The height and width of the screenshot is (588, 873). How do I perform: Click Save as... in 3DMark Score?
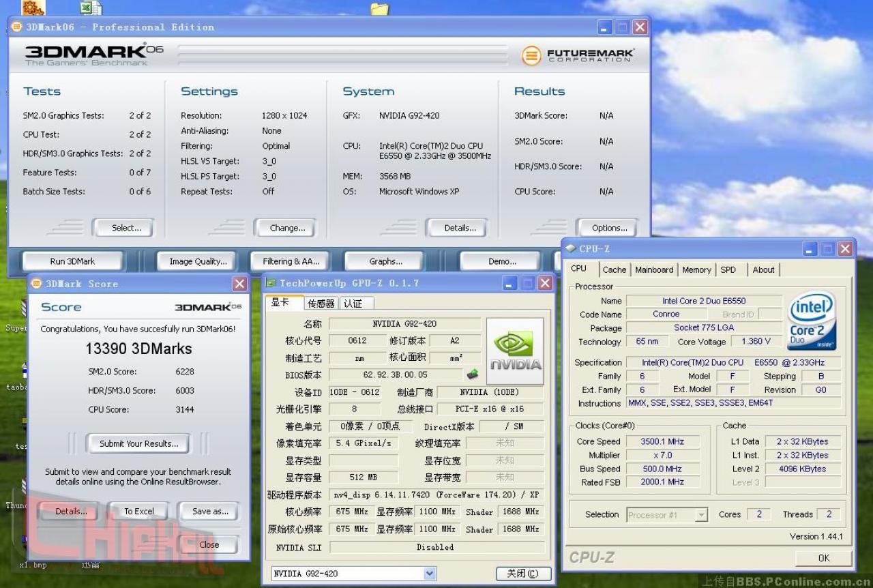click(x=210, y=511)
